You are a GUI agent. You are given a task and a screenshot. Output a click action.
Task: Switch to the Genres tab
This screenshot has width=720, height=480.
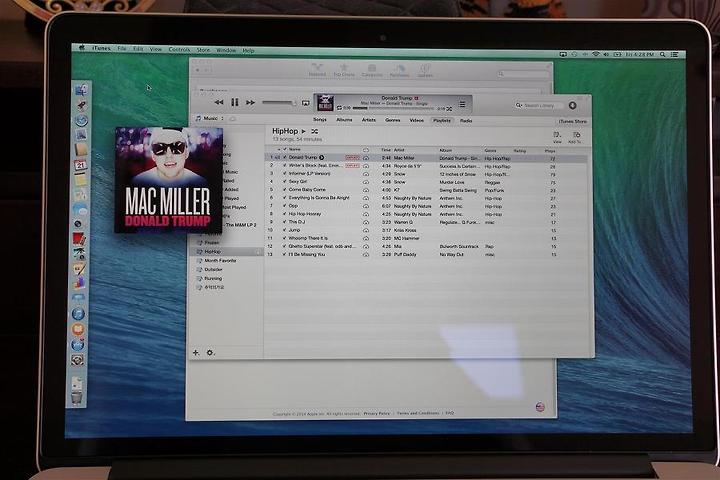point(393,120)
